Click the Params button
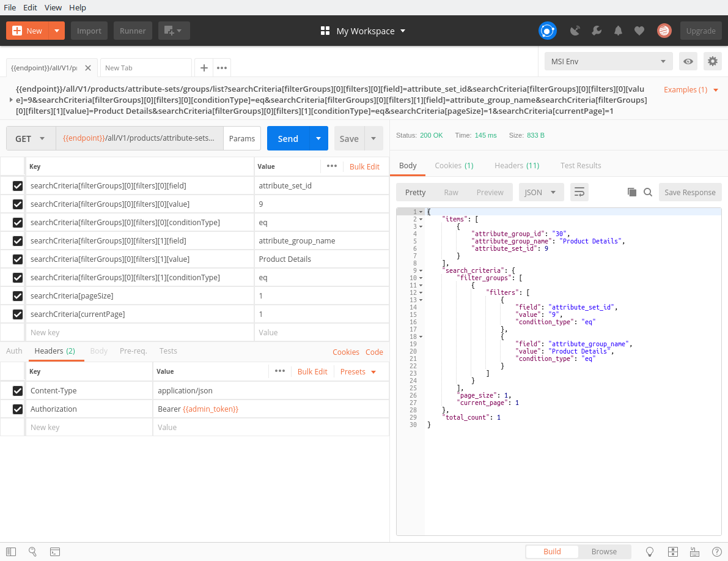Image resolution: width=728 pixels, height=561 pixels. [242, 138]
